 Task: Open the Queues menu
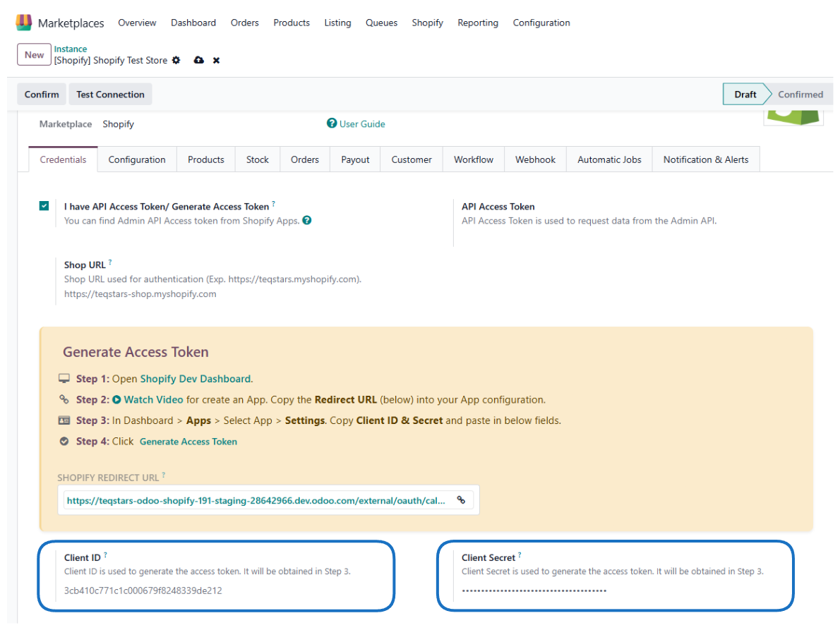[381, 23]
